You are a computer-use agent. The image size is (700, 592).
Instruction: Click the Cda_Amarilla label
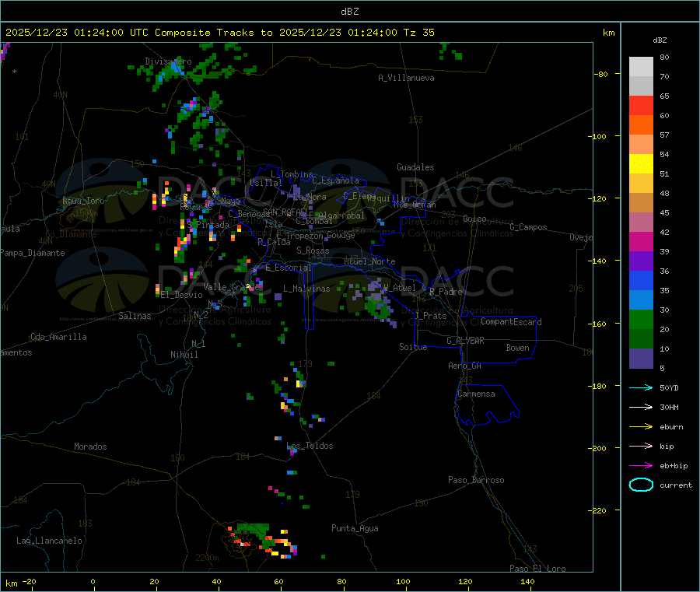59,337
